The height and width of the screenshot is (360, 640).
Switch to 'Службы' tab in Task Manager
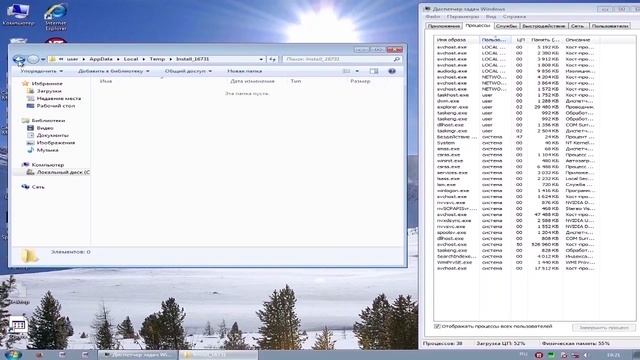(507, 26)
